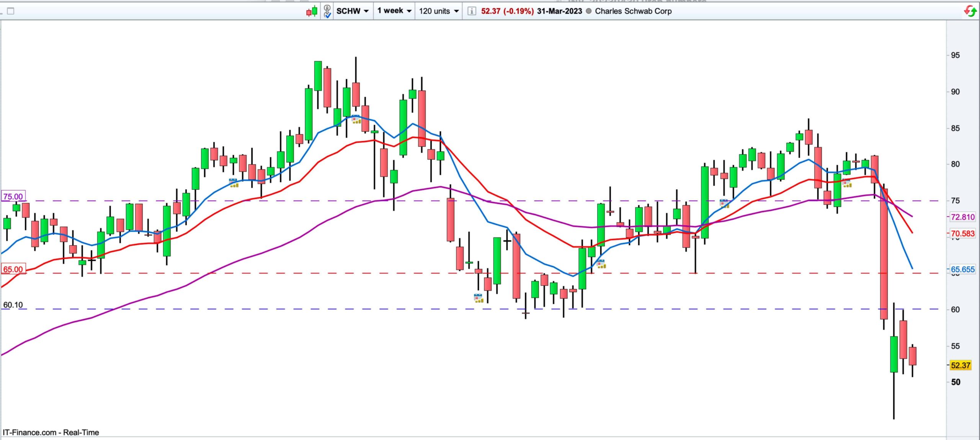Image resolution: width=980 pixels, height=440 pixels.
Task: Click the 75.00 purple level label
Action: 13,196
